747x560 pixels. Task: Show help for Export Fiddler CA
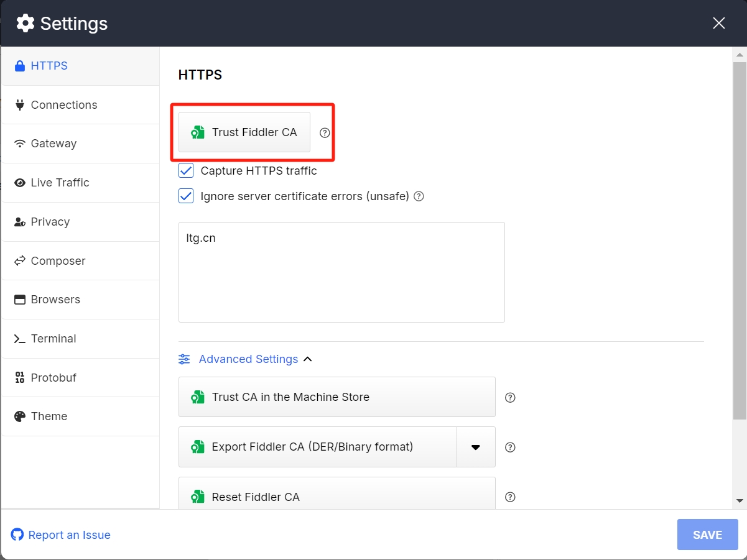coord(511,448)
